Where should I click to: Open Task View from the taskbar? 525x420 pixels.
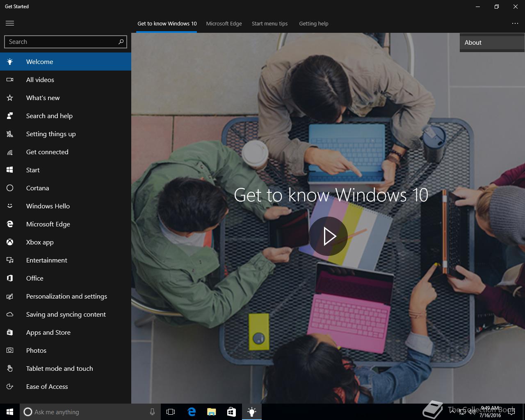[x=171, y=412]
